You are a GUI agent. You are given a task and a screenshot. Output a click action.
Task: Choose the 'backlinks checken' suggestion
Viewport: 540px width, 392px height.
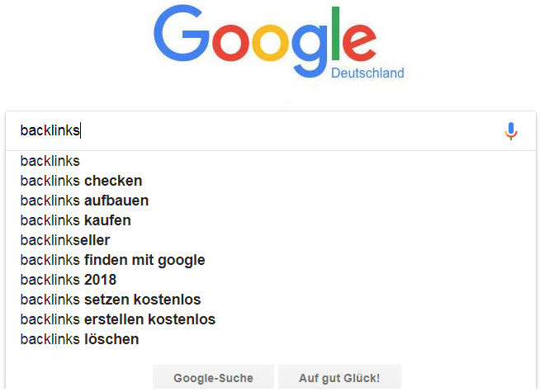point(81,181)
